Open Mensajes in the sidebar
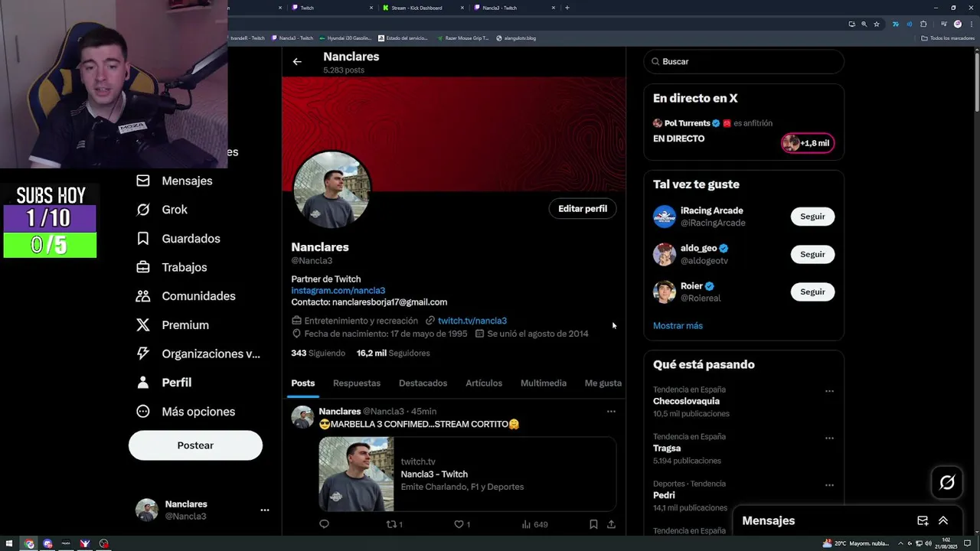Viewport: 980px width, 551px height. point(175,181)
